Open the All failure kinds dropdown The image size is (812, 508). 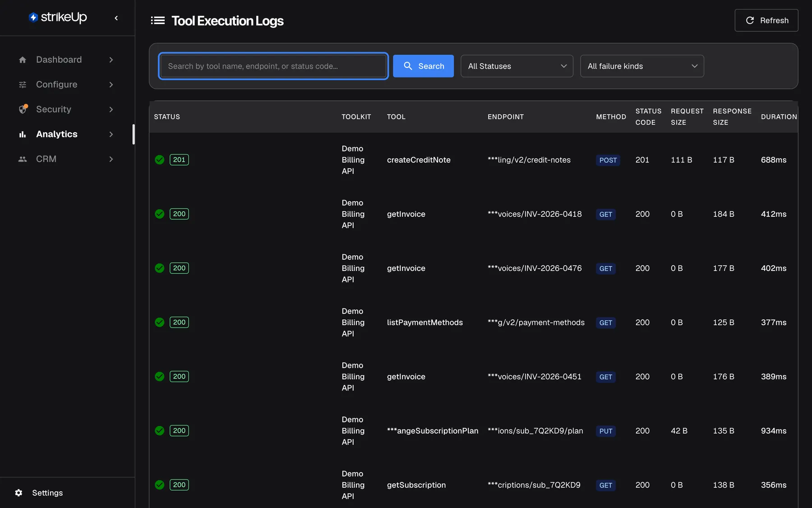pyautogui.click(x=642, y=66)
